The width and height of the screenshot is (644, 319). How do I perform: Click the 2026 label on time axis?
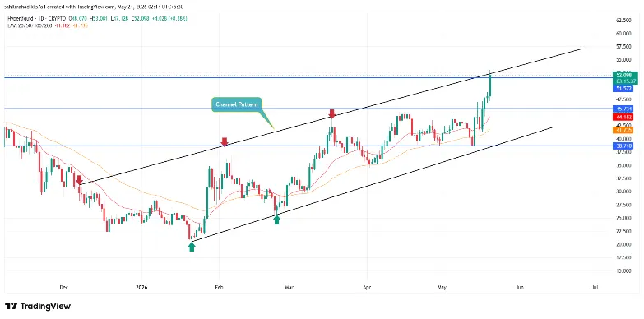141,288
